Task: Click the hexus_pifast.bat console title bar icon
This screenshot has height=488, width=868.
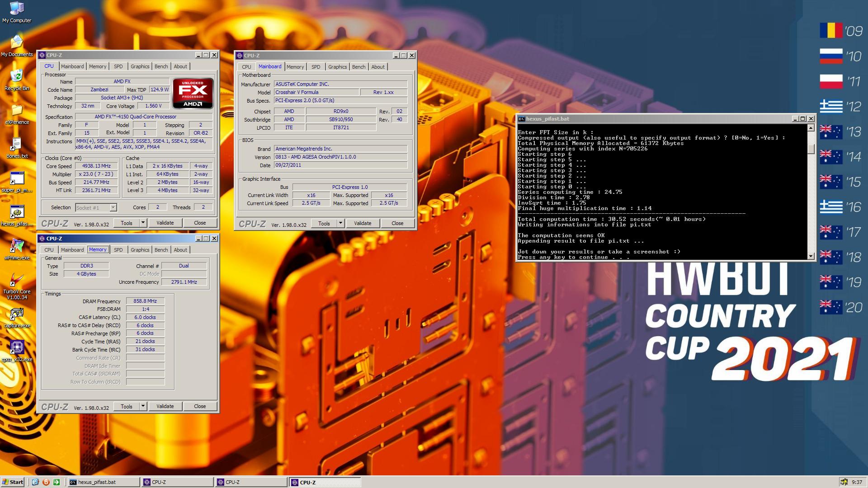Action: (x=521, y=119)
